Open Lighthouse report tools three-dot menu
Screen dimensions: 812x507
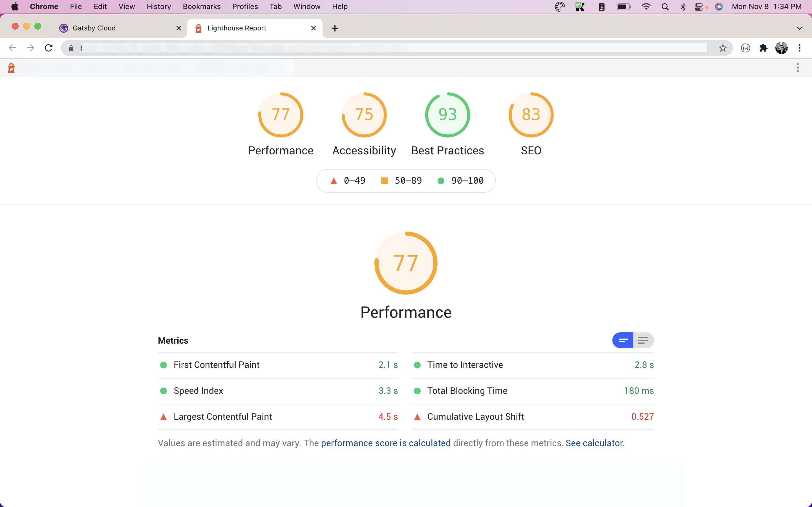798,68
